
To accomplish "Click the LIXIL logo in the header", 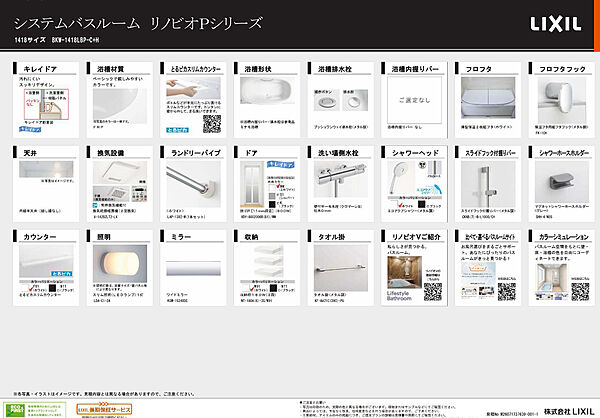I will pyautogui.click(x=556, y=24).
